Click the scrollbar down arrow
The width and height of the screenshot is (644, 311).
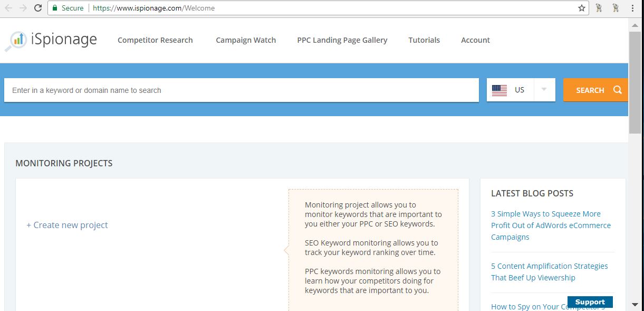(x=635, y=305)
